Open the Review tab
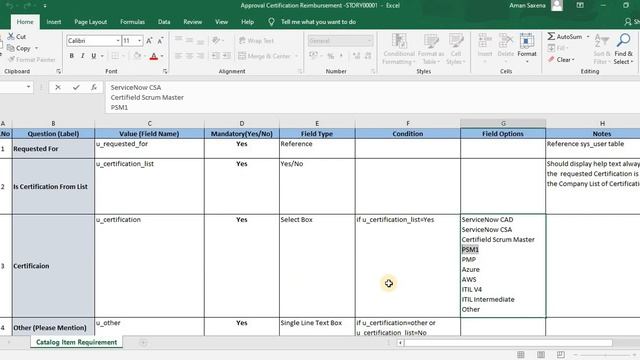This screenshot has height=360, width=640. tap(192, 22)
